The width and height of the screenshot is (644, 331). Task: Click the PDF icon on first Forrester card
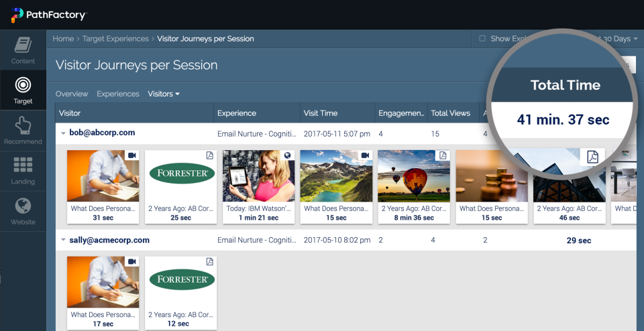[x=210, y=155]
